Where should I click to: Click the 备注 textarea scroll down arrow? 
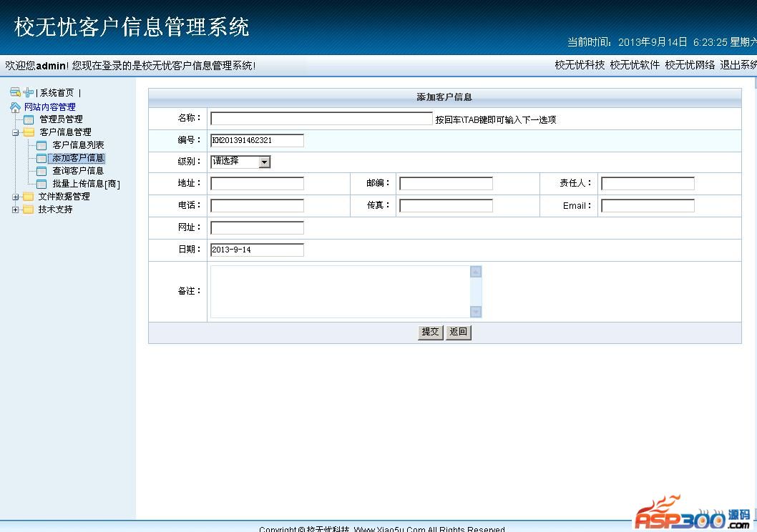476,312
